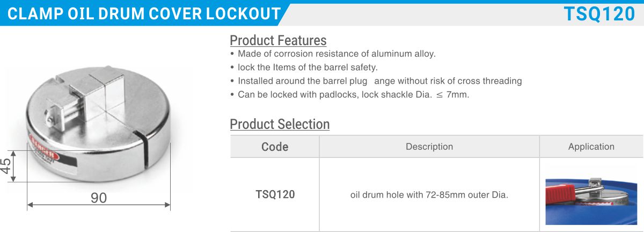The width and height of the screenshot is (644, 232).
Task: Click the Product Selection heading
Action: [280, 124]
